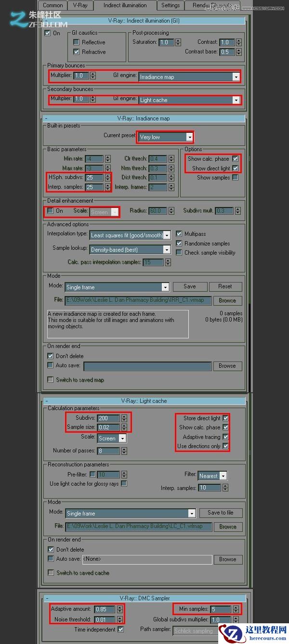Adjust Calc. pass interpolation samples spinner
This screenshot has height=644, width=289.
pos(168,262)
